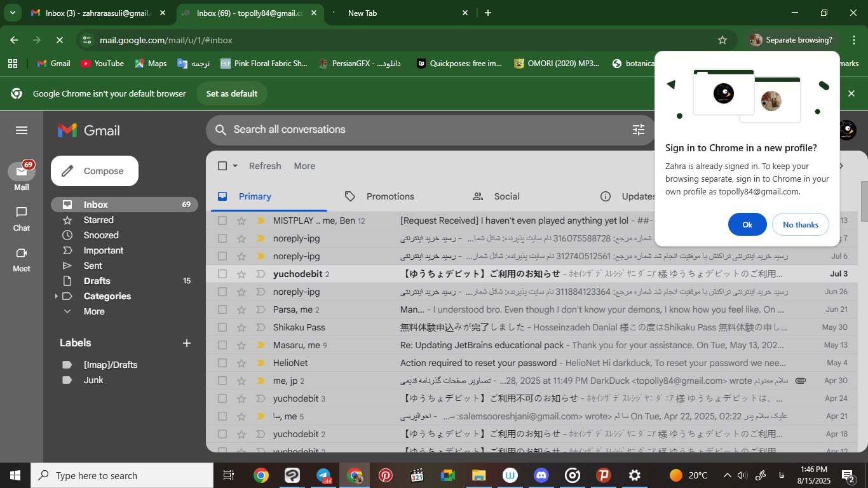Screen dimensions: 868x488
Task: Open the Chat section in sidebar
Action: coord(22,218)
